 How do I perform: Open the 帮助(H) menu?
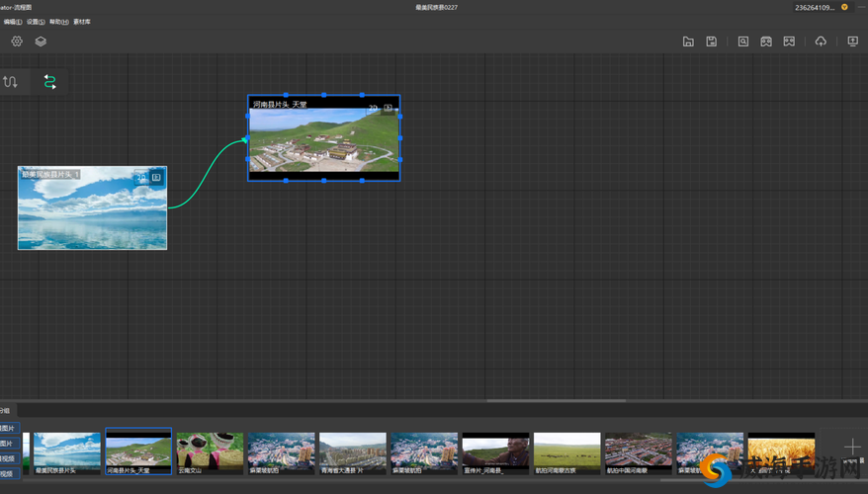coord(58,22)
